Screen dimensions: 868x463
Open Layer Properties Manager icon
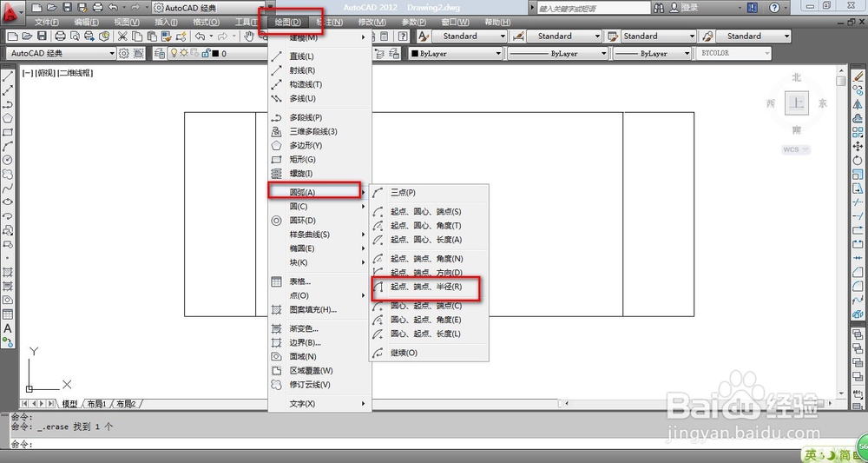(x=160, y=53)
